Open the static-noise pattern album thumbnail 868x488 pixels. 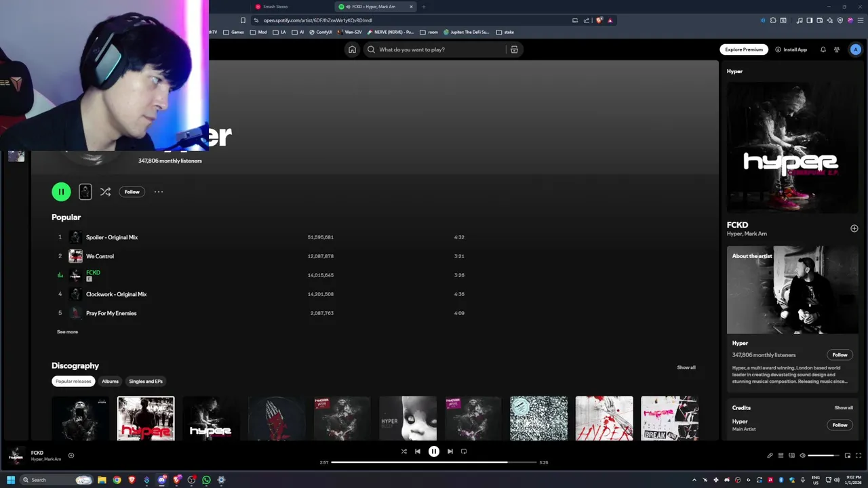[538, 418]
